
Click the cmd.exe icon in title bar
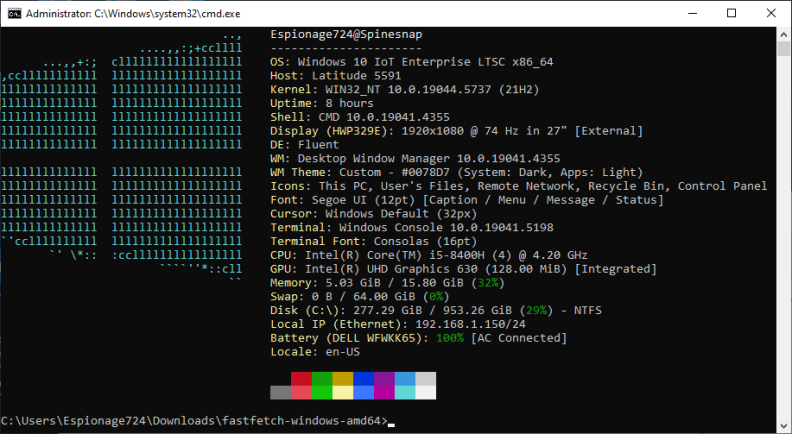tap(14, 14)
